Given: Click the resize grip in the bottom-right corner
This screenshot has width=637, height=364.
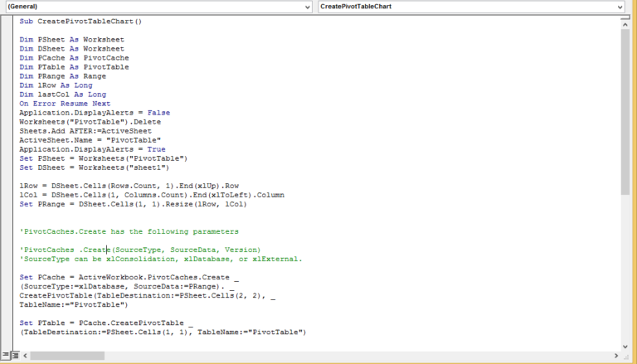Looking at the screenshot, I should (x=626, y=356).
